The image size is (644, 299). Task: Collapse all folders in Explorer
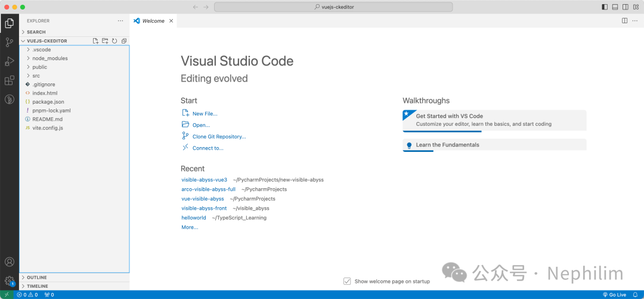tap(124, 41)
